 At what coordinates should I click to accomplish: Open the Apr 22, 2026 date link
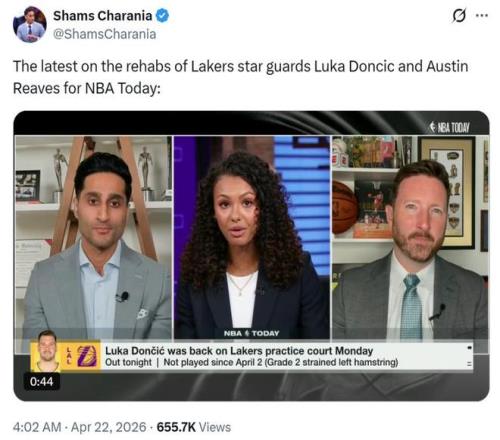click(109, 427)
